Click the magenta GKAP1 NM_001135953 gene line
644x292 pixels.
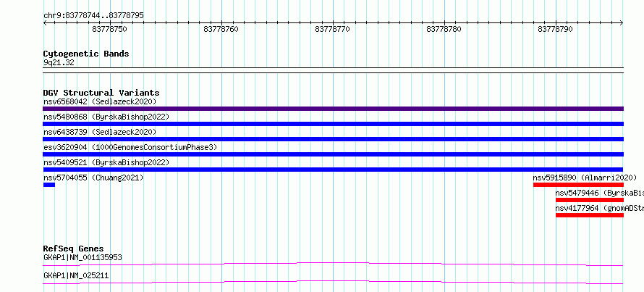click(x=333, y=264)
